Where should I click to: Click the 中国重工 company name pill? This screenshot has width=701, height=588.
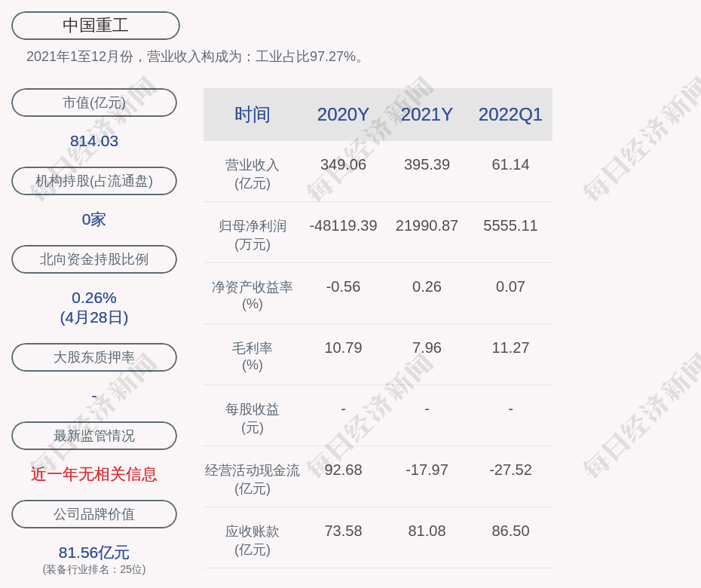point(95,26)
